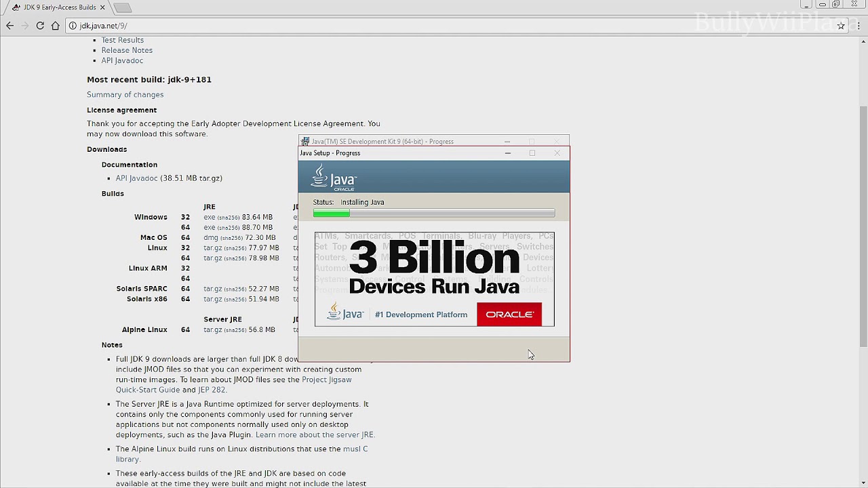Click the address bar showing jdk.java.net/9/
The image size is (868, 488).
click(x=434, y=26)
